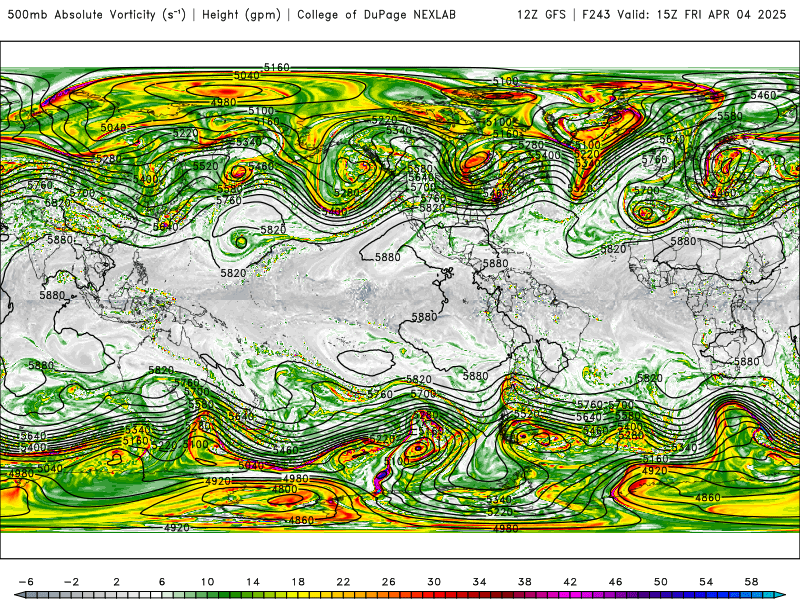Viewport: 800px width, 600px height.
Task: Click the "−2" value on the color scale
Action: [71, 582]
